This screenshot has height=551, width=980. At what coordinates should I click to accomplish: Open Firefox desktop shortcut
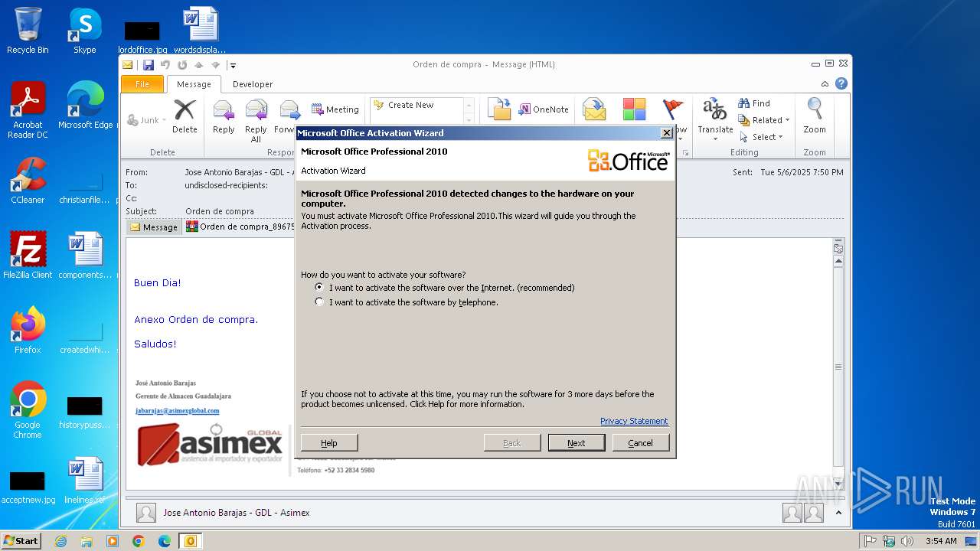click(28, 330)
